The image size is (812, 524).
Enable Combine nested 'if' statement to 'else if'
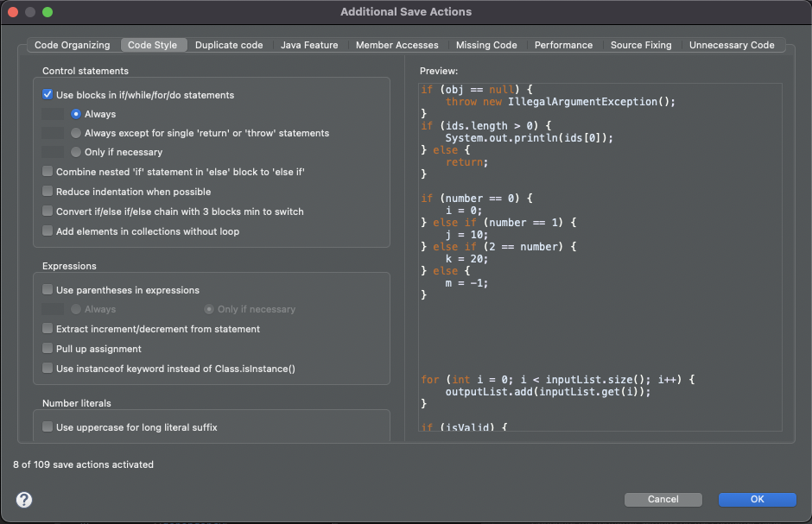coord(48,171)
